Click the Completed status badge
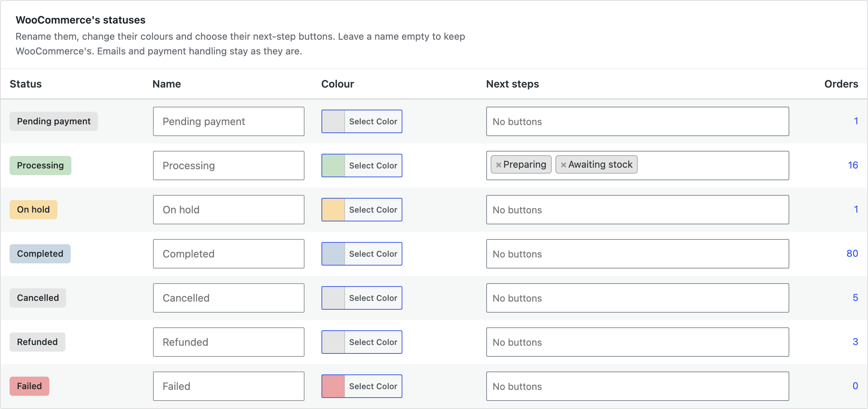868x409 pixels. [40, 254]
